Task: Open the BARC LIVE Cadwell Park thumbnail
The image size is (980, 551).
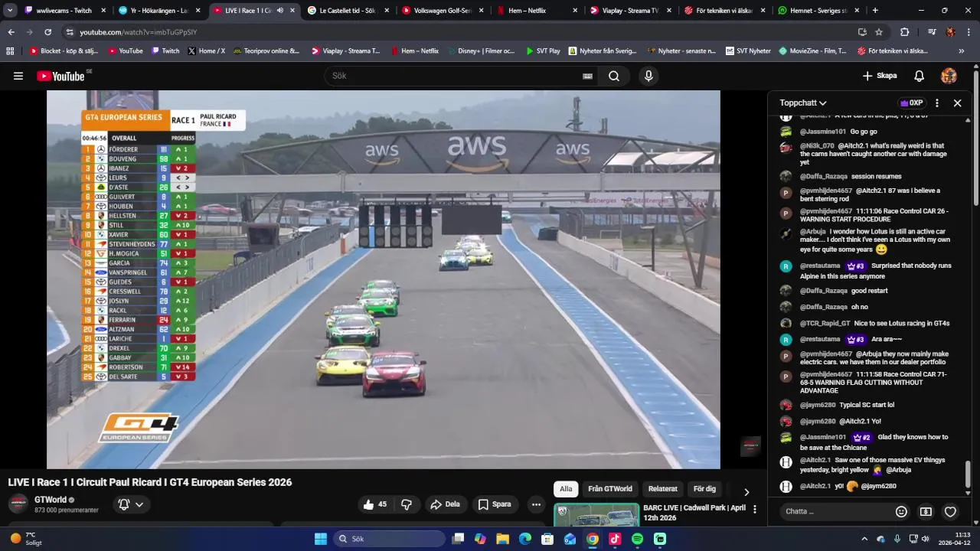Action: click(x=596, y=515)
